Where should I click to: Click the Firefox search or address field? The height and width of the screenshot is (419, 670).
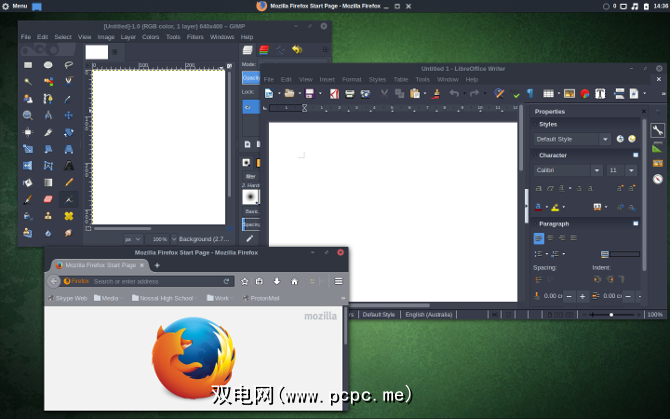150,281
